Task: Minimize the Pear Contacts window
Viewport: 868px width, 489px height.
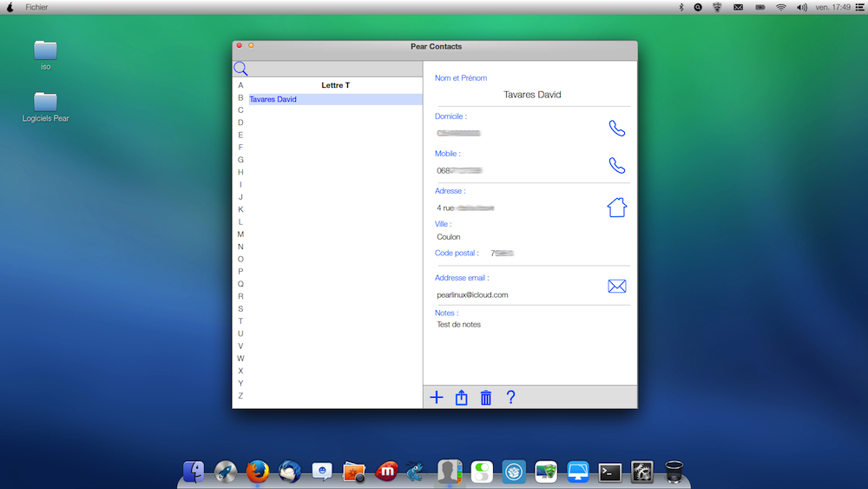Action: [x=251, y=45]
